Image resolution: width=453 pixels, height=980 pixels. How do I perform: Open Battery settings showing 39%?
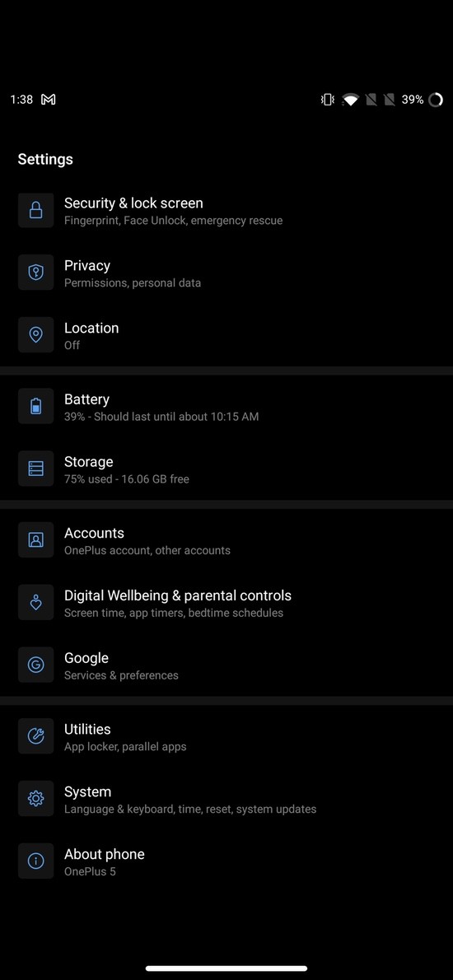point(226,407)
